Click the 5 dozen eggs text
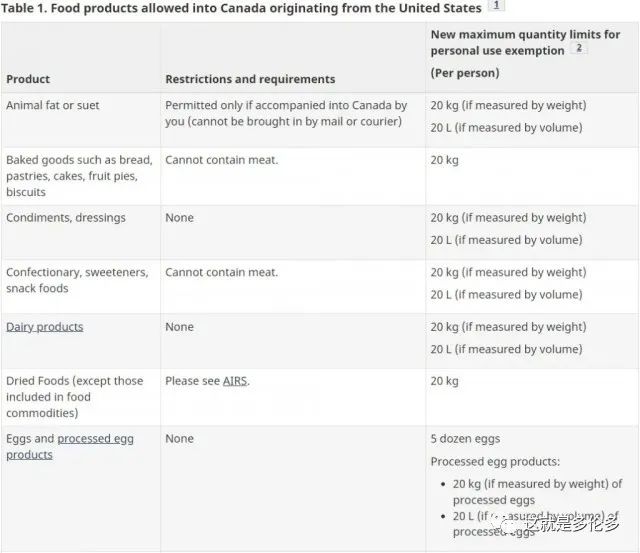 465,439
